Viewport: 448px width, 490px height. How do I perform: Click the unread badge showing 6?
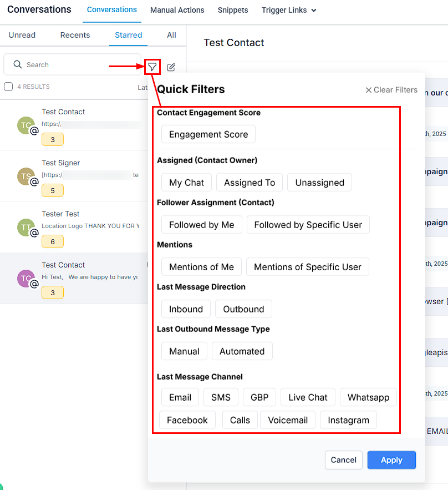(53, 241)
